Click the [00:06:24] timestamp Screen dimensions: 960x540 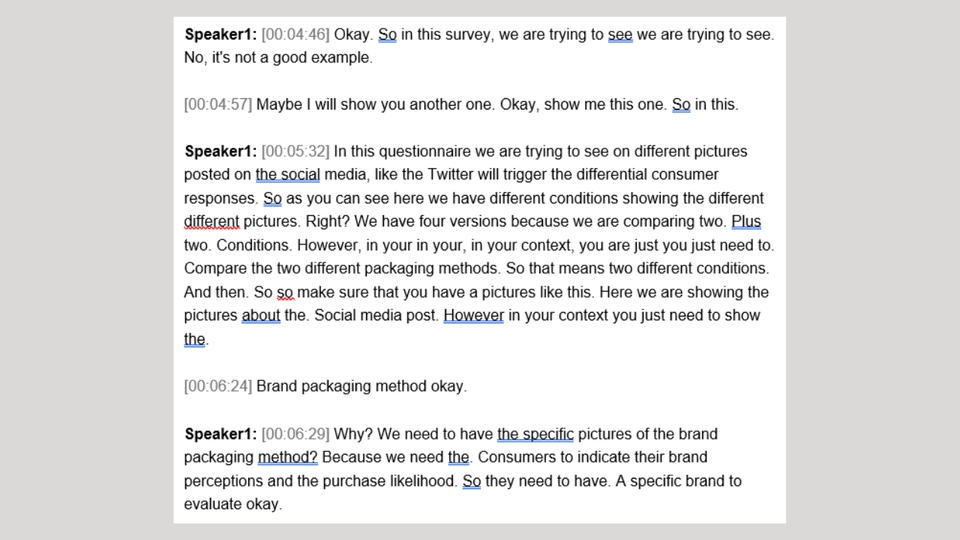point(218,386)
